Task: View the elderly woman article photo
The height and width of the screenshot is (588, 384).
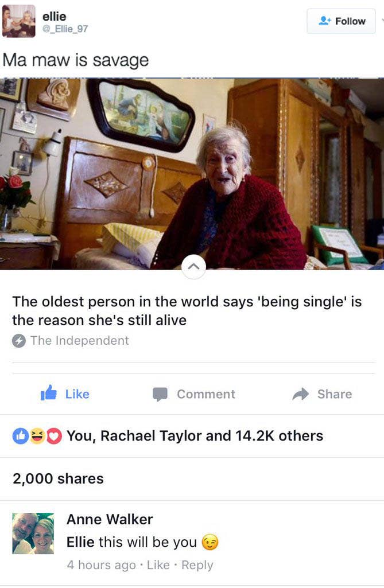Action: point(192,174)
